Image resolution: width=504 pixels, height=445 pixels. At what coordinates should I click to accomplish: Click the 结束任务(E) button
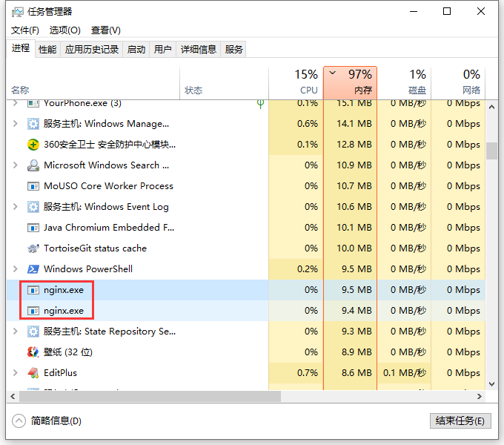pyautogui.click(x=460, y=421)
